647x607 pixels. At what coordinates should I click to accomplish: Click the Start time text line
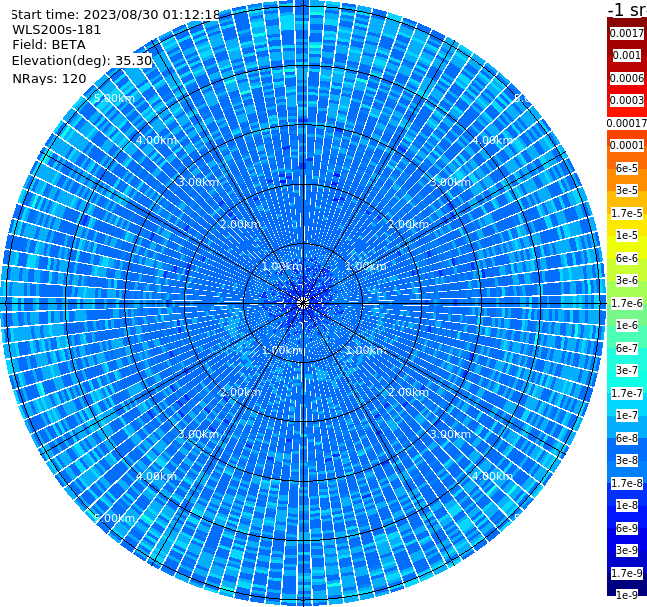115,15
